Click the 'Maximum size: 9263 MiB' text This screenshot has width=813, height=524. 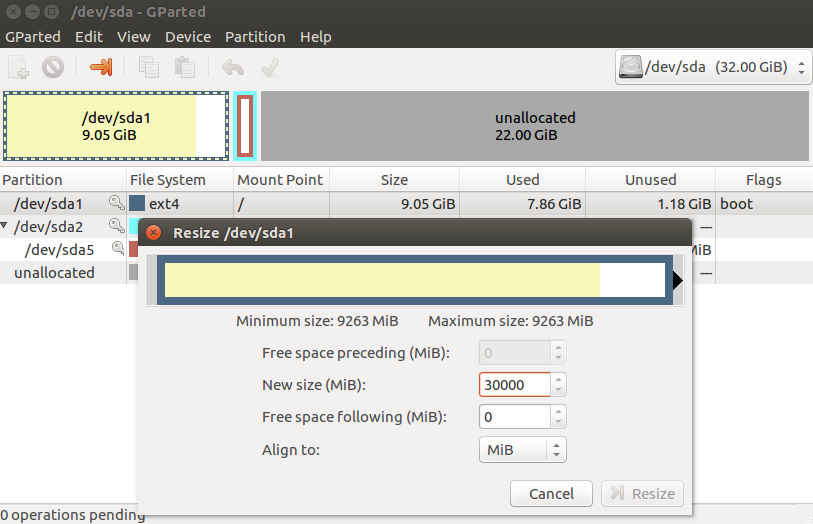pyautogui.click(x=510, y=321)
